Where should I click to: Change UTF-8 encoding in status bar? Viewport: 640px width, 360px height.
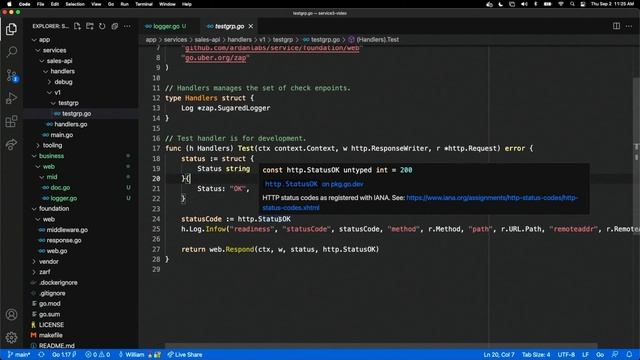566,355
